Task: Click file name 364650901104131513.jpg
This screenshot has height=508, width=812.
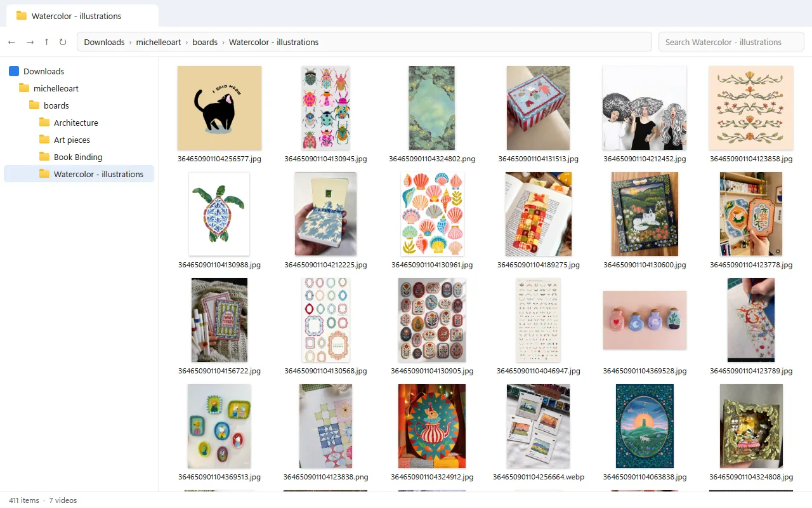Action: click(539, 159)
